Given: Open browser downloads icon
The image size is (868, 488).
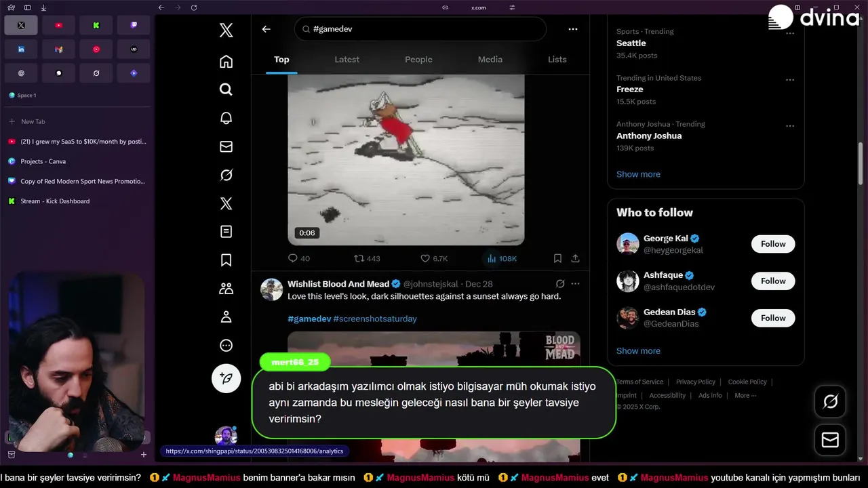Looking at the screenshot, I should click(x=43, y=7).
